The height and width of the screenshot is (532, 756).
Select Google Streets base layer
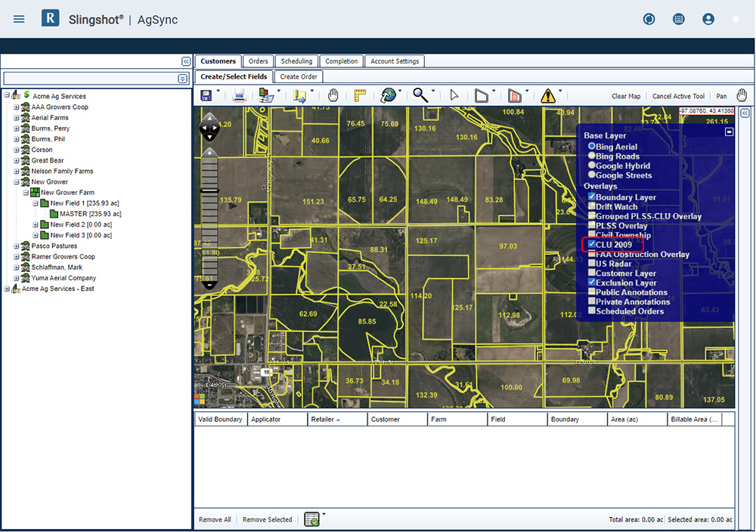pyautogui.click(x=591, y=175)
